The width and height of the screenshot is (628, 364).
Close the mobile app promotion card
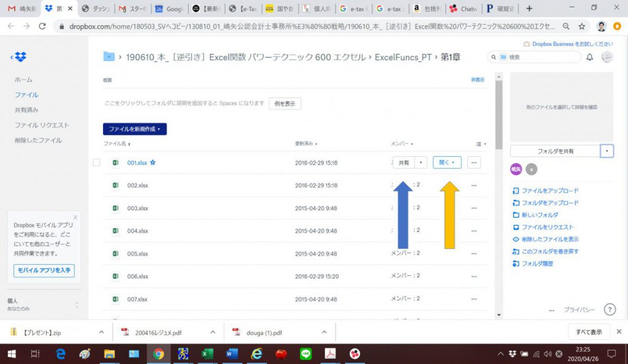pyautogui.click(x=75, y=217)
